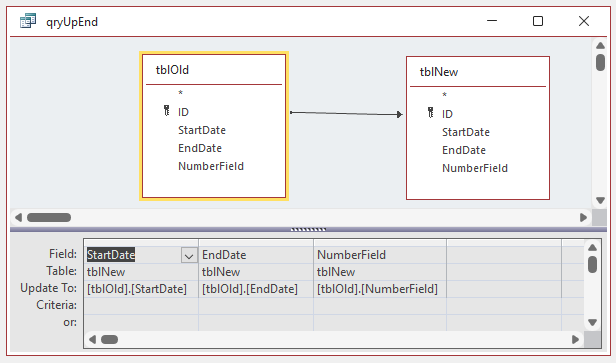616x363 pixels.
Task: Select the primary key icon in tblNew
Action: coord(431,113)
